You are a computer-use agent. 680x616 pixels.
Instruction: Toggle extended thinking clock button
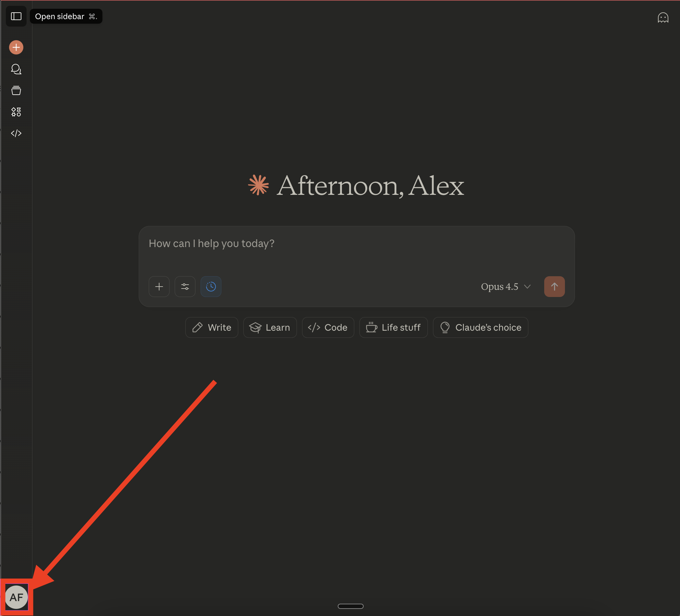[x=211, y=286]
